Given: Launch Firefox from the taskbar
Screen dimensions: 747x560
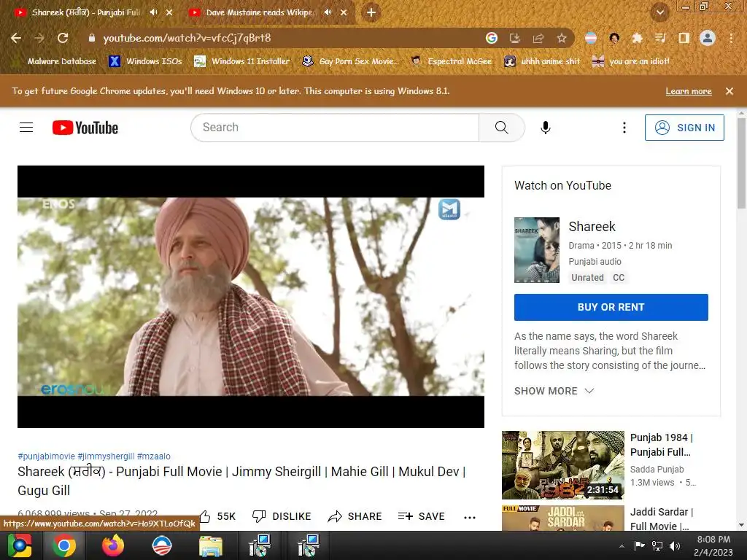Looking at the screenshot, I should click(x=113, y=545).
